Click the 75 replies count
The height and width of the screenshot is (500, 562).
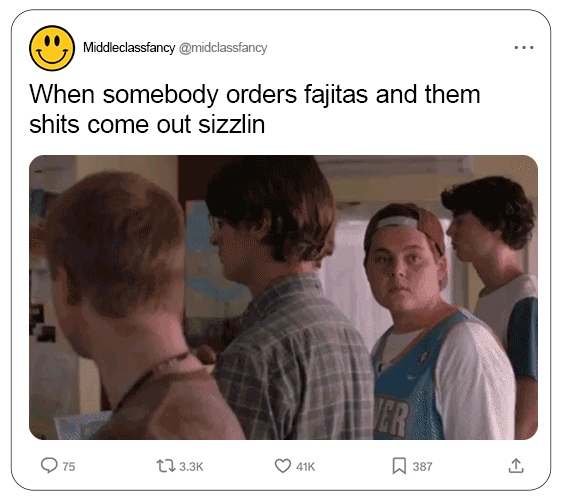[69, 467]
